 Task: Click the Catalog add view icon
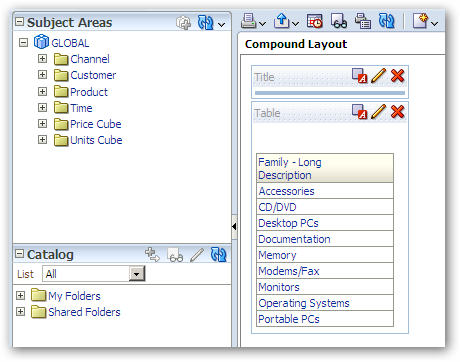tap(152, 255)
